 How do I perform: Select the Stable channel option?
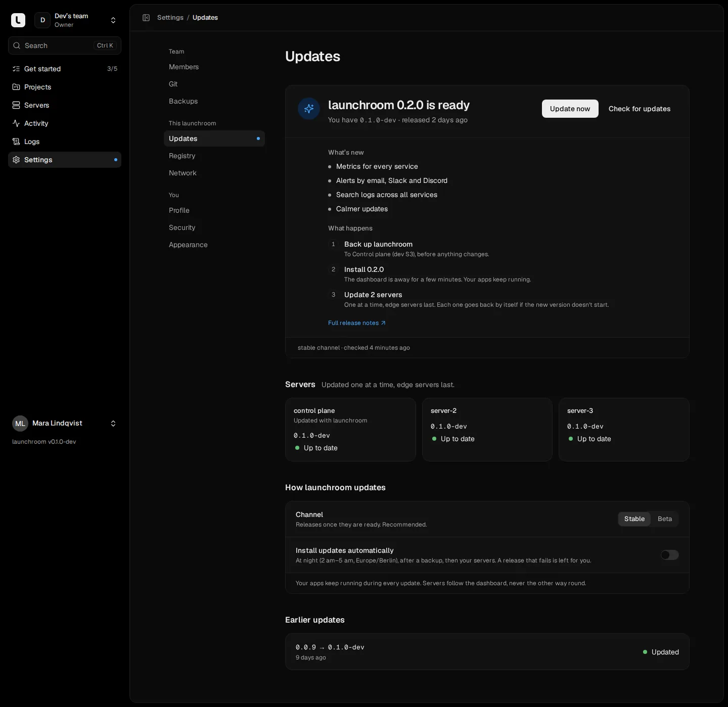click(634, 519)
